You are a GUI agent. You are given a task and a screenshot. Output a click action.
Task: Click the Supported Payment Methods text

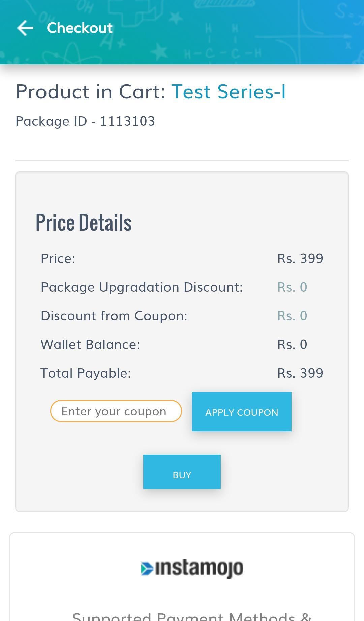pos(192,616)
